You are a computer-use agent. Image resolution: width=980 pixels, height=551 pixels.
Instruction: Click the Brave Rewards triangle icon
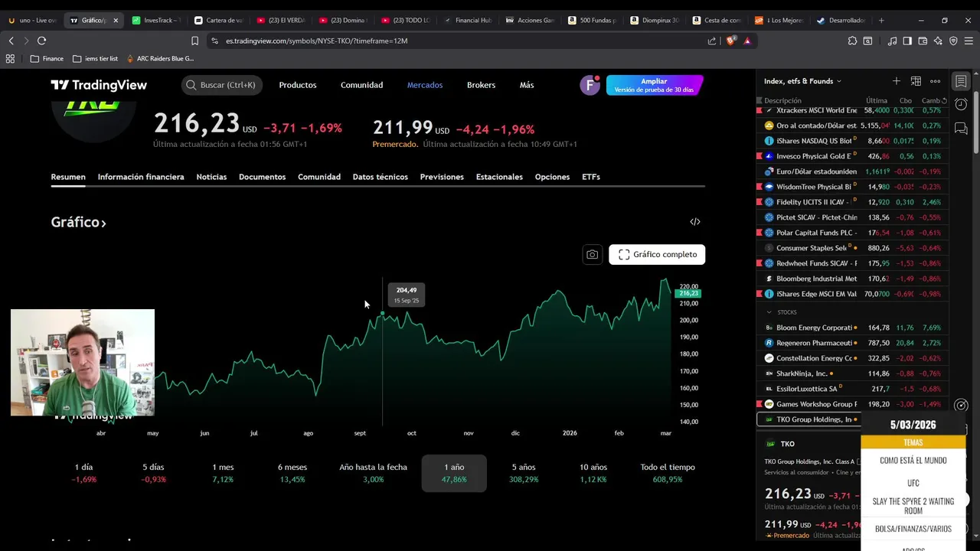(x=747, y=41)
